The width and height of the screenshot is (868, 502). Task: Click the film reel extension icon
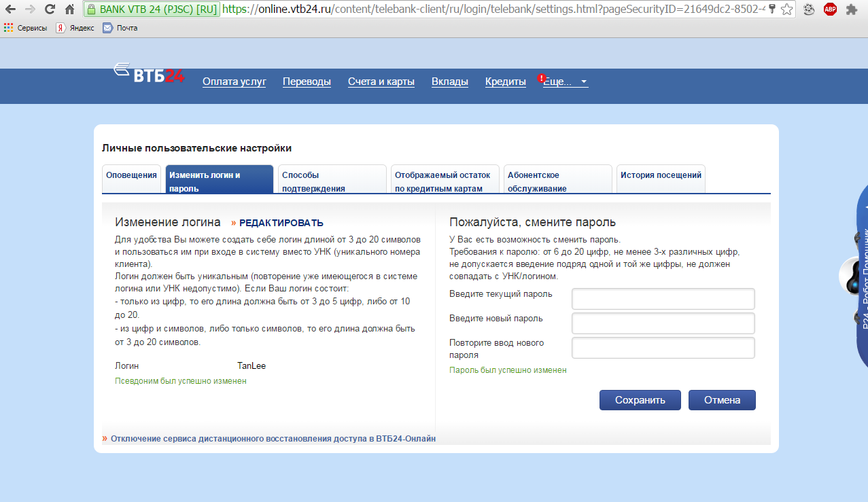809,10
